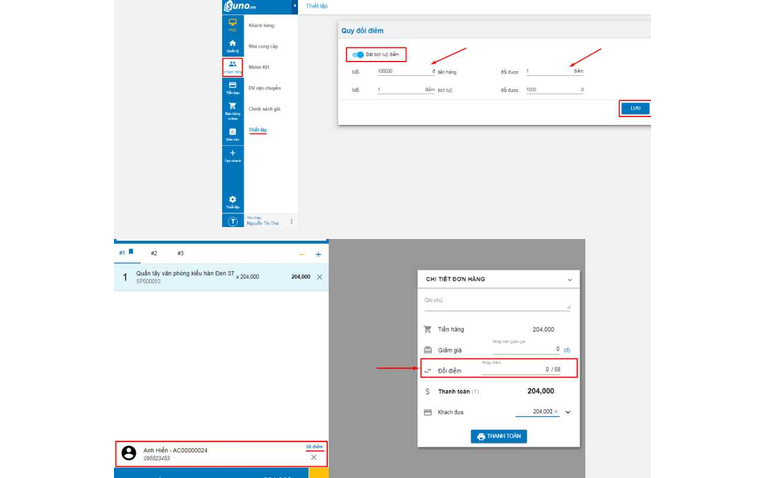Open the settings gear icon in sidebar
Image resolution: width=765 pixels, height=478 pixels.
pos(233,201)
